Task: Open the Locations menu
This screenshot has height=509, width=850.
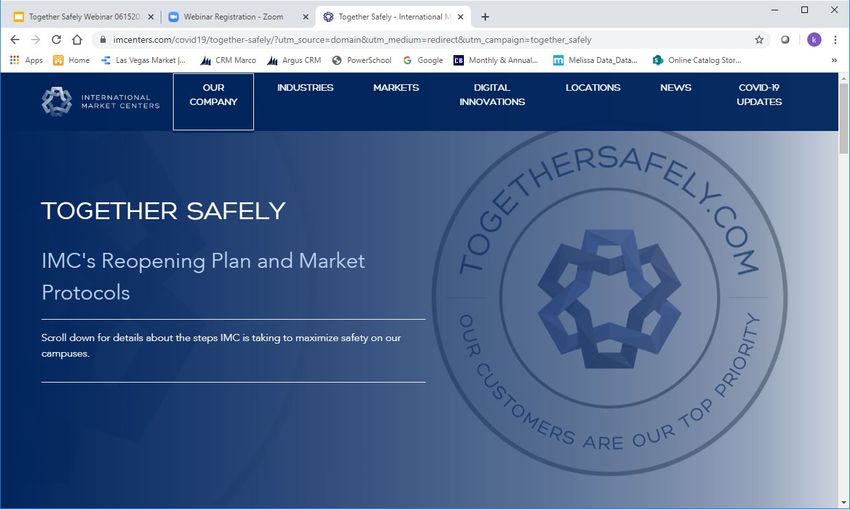Action: pos(593,87)
